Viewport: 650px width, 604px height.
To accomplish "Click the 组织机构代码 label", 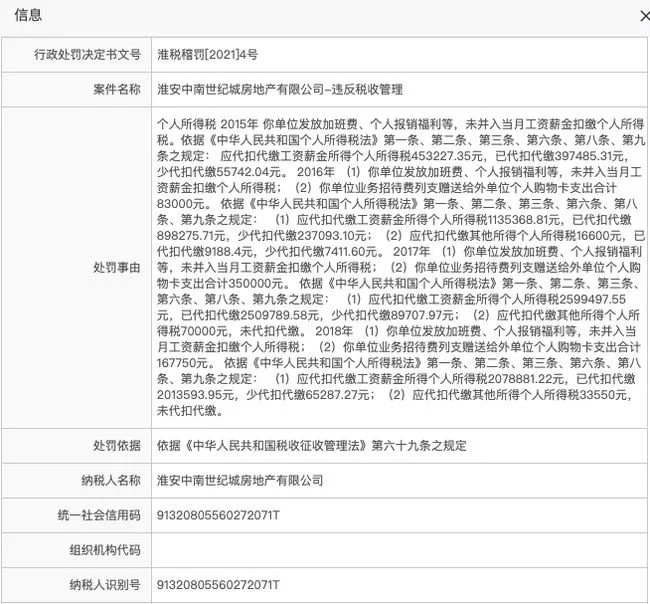I will pyautogui.click(x=105, y=550).
